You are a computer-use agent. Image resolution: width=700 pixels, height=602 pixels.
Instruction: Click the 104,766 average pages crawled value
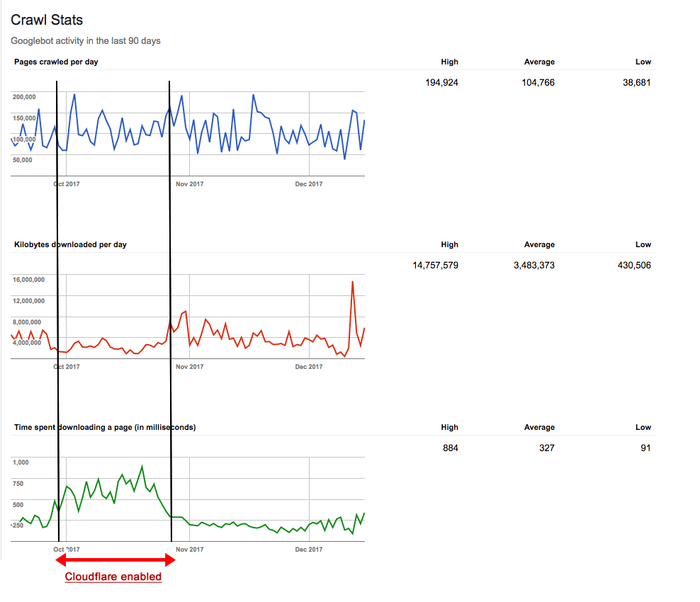point(537,82)
